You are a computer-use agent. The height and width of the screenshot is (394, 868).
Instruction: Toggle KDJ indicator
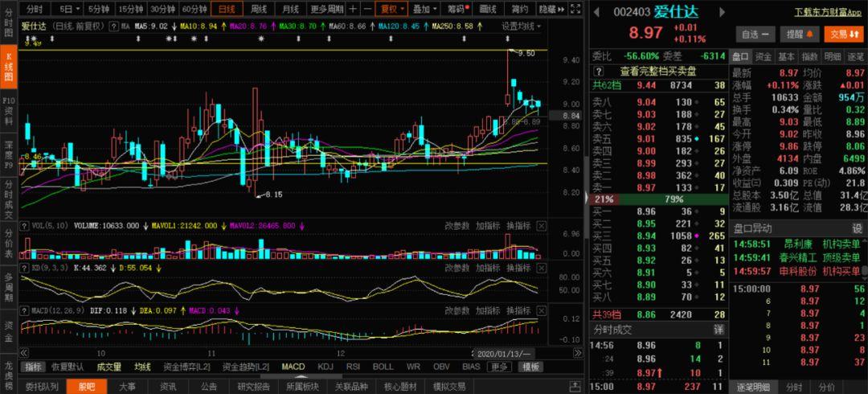pyautogui.click(x=326, y=367)
